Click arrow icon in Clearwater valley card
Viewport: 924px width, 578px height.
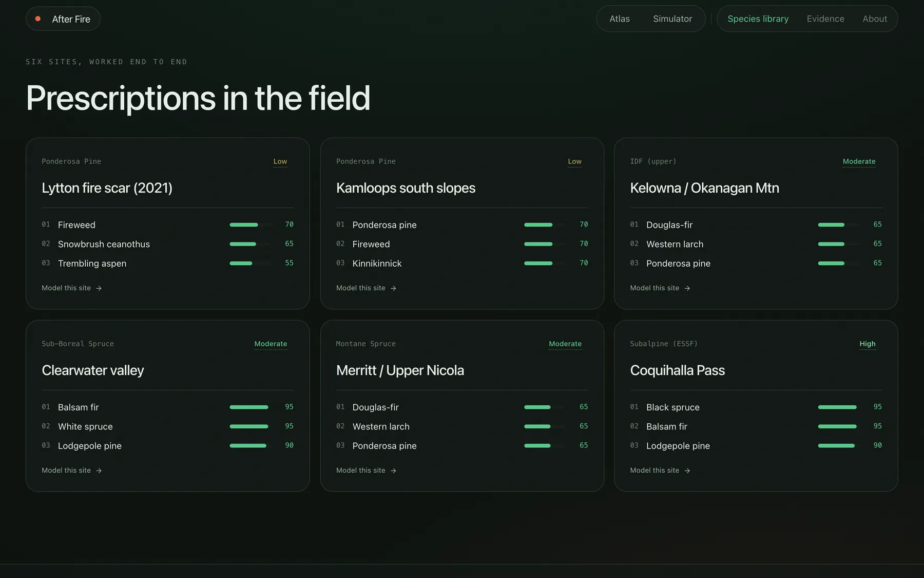99,471
